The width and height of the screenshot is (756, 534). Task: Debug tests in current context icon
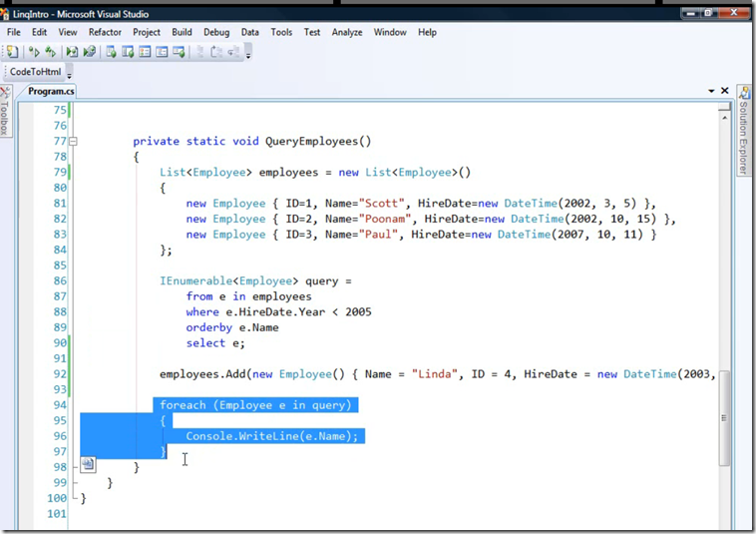(x=72, y=52)
